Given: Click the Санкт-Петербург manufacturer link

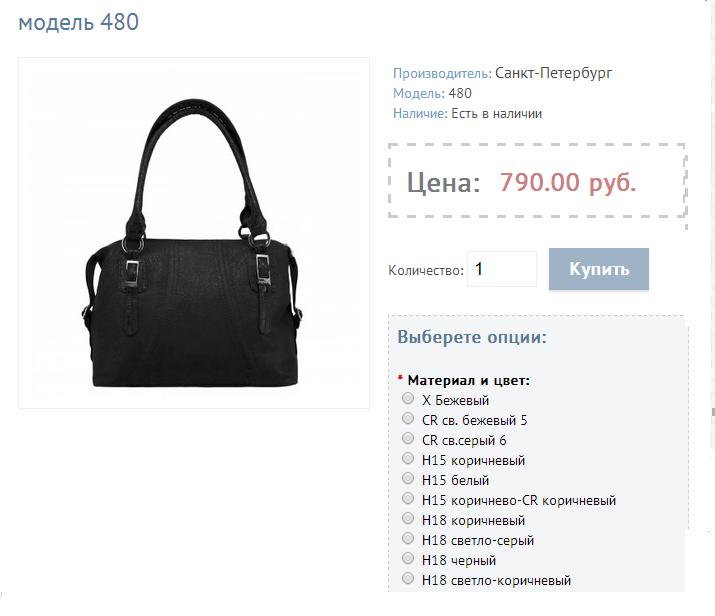Looking at the screenshot, I should [x=554, y=73].
